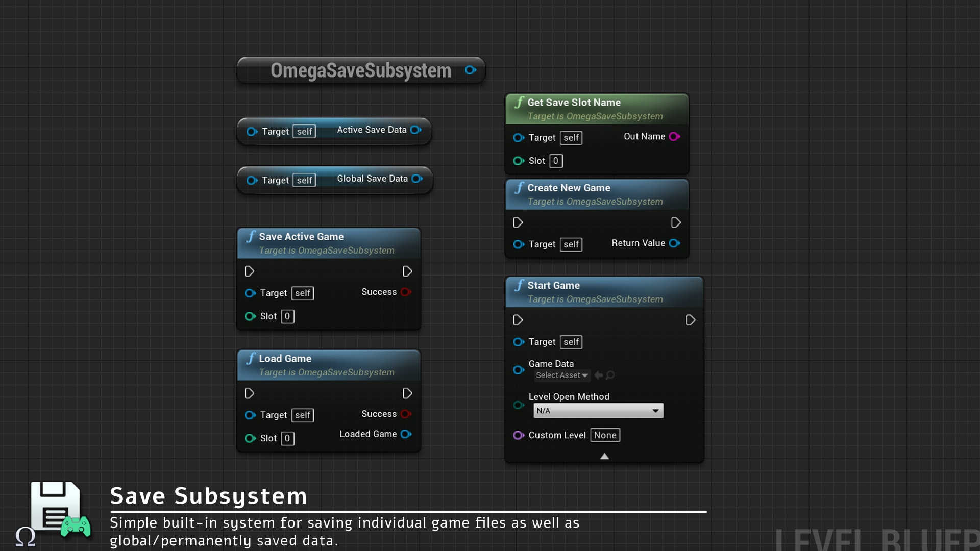The width and height of the screenshot is (980, 551).
Task: Click the Target self field on Load Game
Action: pyautogui.click(x=302, y=415)
